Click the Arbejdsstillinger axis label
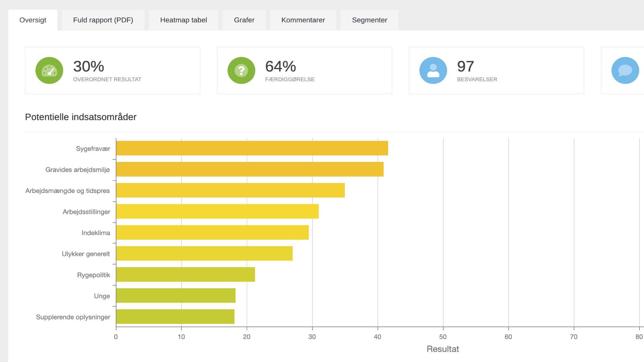The height and width of the screenshot is (362, 644). click(x=86, y=212)
